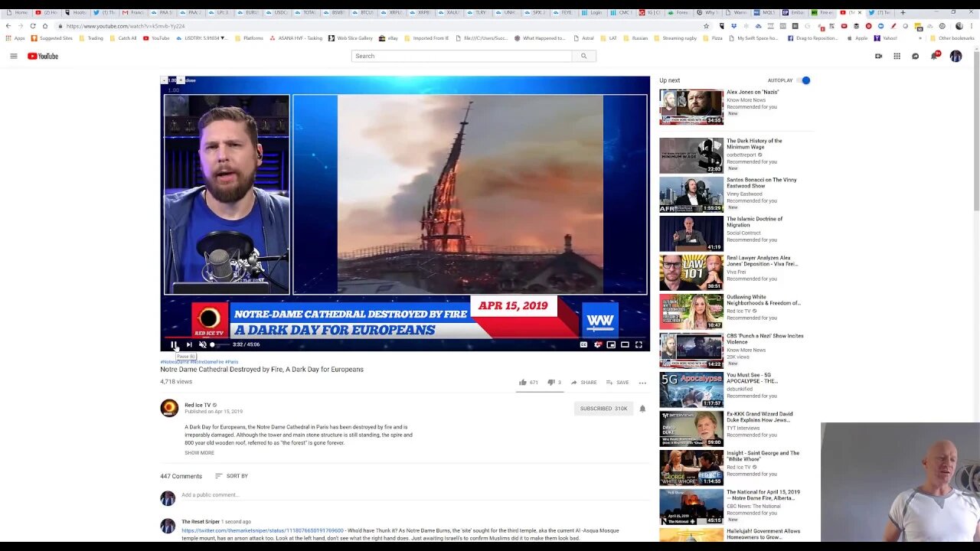Switch to the Hoots browser tab
The height and width of the screenshot is (551, 980).
pos(77,12)
